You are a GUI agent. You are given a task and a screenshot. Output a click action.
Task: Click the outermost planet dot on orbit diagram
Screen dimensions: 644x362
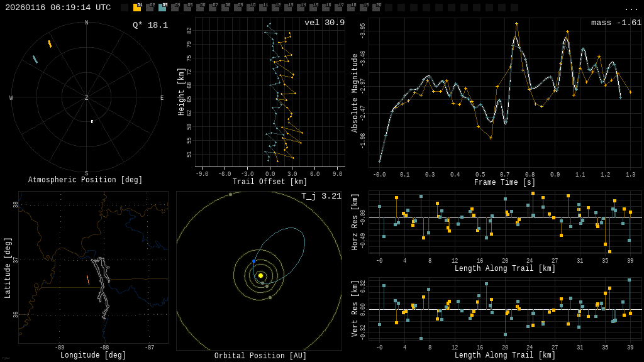[x=230, y=195]
